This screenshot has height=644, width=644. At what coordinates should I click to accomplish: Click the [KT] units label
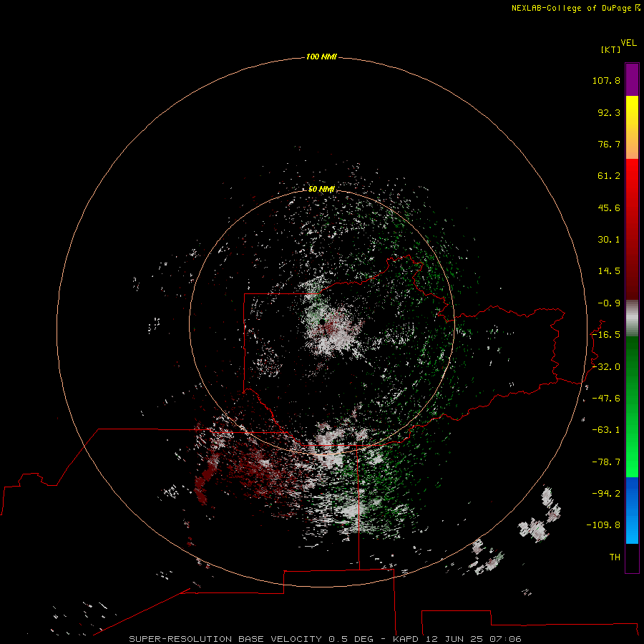point(611,49)
